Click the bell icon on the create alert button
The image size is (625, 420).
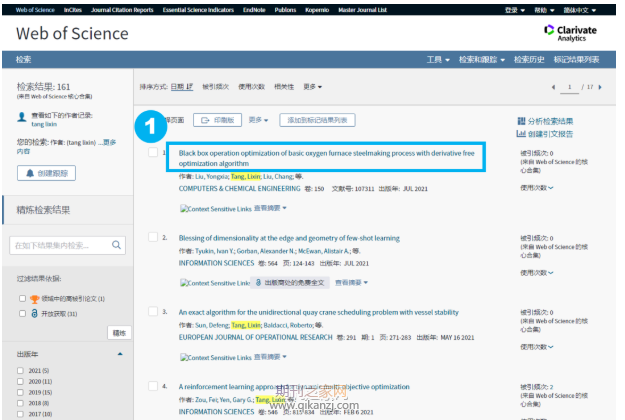pyautogui.click(x=30, y=173)
